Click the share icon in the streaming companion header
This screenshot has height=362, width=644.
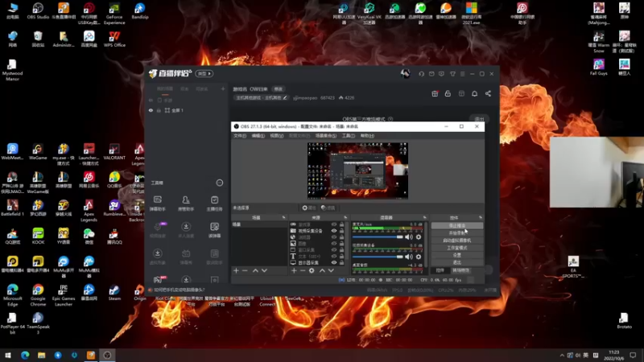(x=488, y=93)
